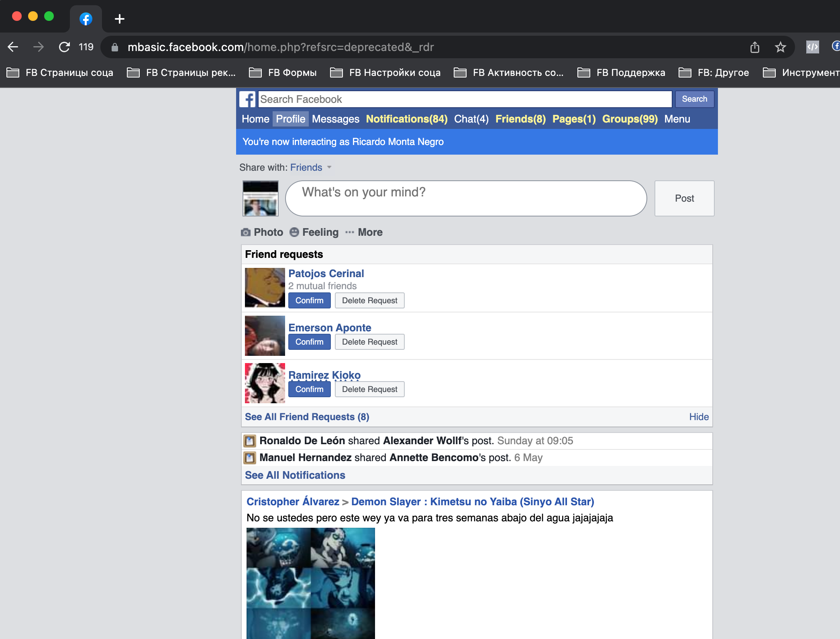Screen dimensions: 840x639
Task: Open Pages(1) link
Action: 574,119
